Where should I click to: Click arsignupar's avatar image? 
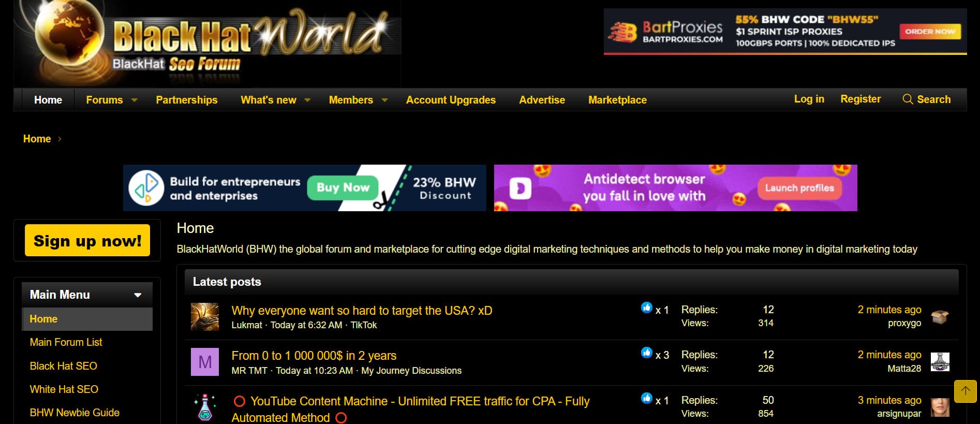click(940, 407)
